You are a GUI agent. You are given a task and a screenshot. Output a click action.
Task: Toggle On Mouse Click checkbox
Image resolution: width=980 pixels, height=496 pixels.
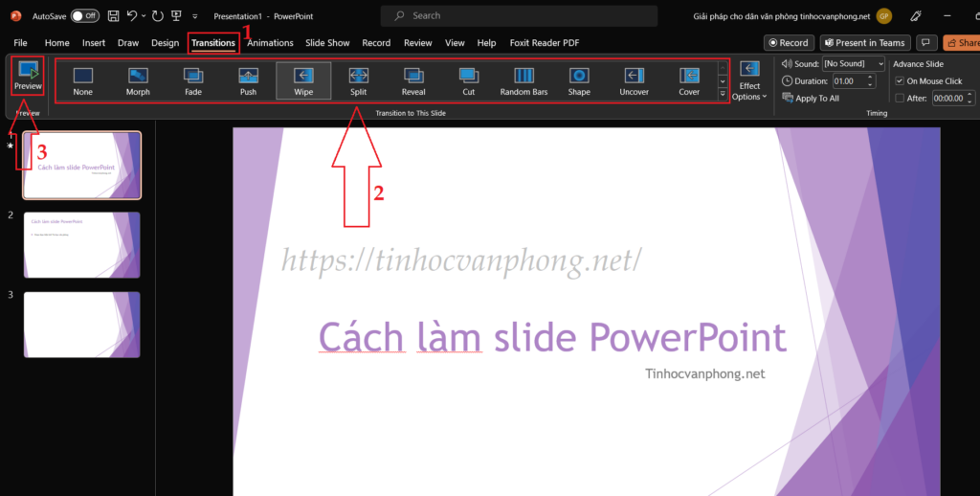(900, 81)
